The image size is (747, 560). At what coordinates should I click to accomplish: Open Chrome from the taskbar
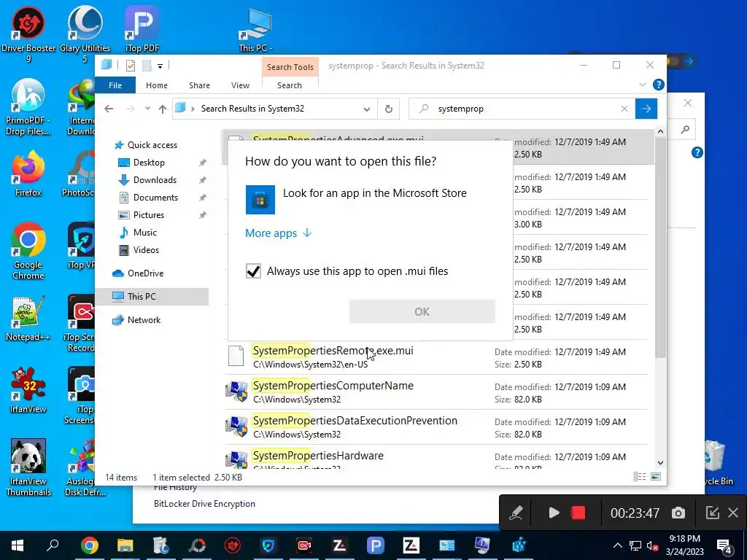click(x=89, y=545)
